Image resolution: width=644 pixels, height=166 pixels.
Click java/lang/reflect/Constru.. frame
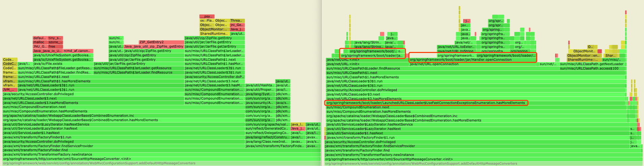[x=267, y=137]
